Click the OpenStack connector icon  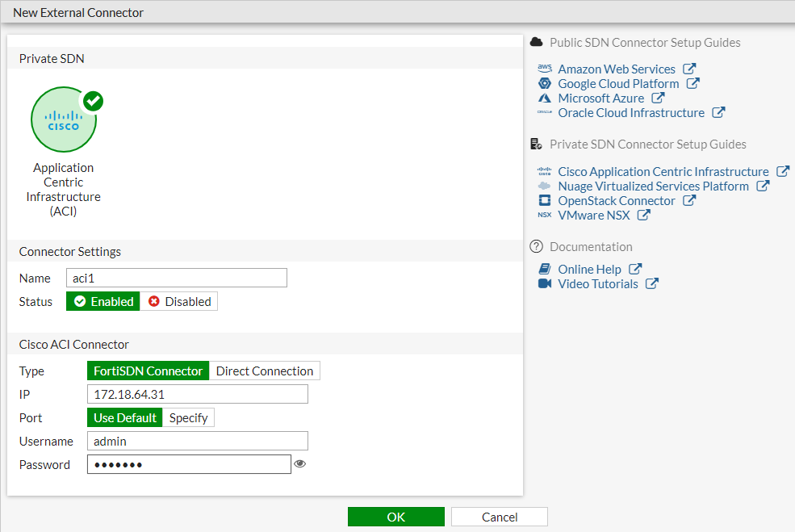click(x=545, y=200)
